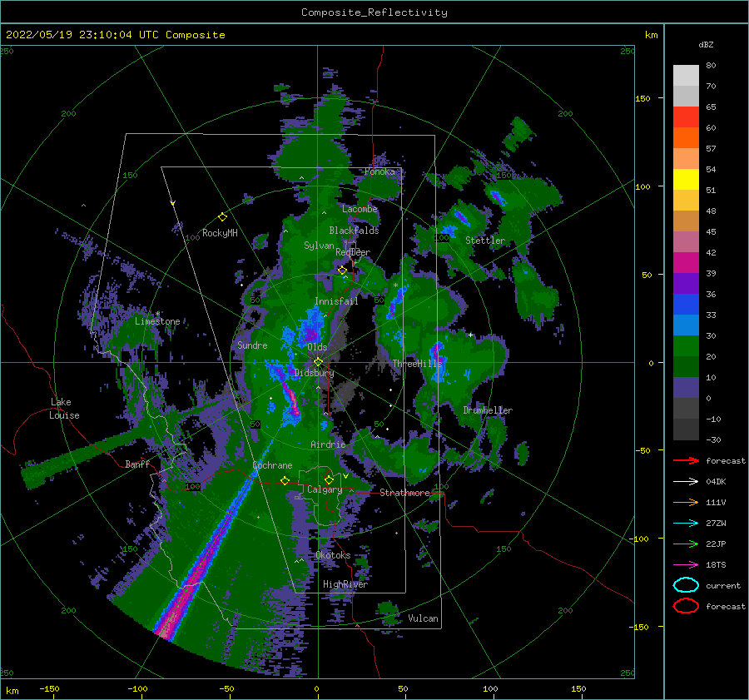Click the Sylvan label

[x=319, y=246]
